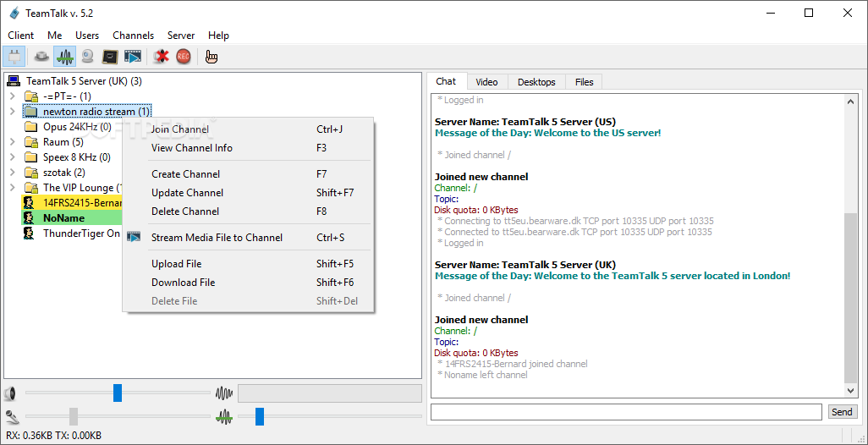Click the Opus 24KHz folder icon
This screenshot has width=868, height=445.
31,127
